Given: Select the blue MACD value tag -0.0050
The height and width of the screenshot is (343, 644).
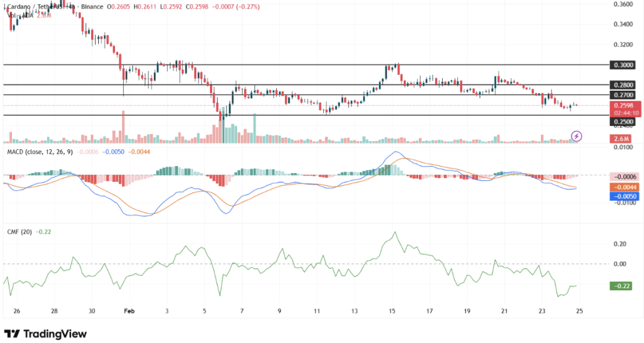Looking at the screenshot, I should 625,196.
